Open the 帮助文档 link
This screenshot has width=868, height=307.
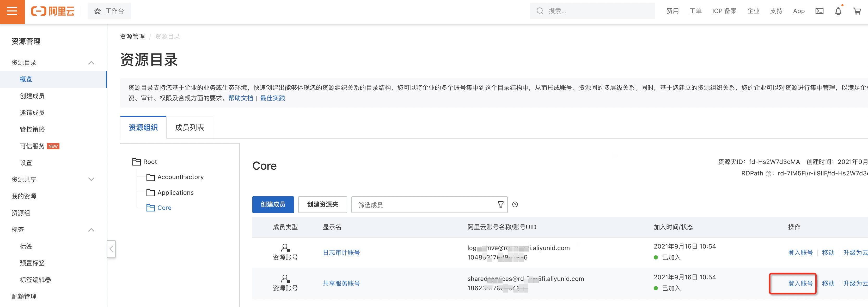pos(241,98)
